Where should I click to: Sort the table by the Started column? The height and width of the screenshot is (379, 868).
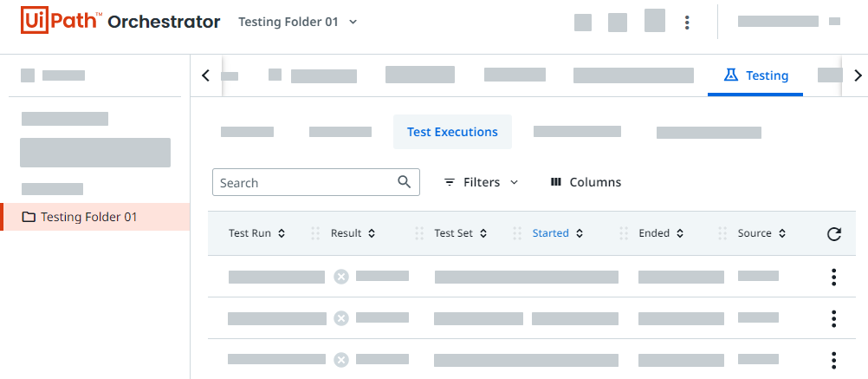pos(557,233)
